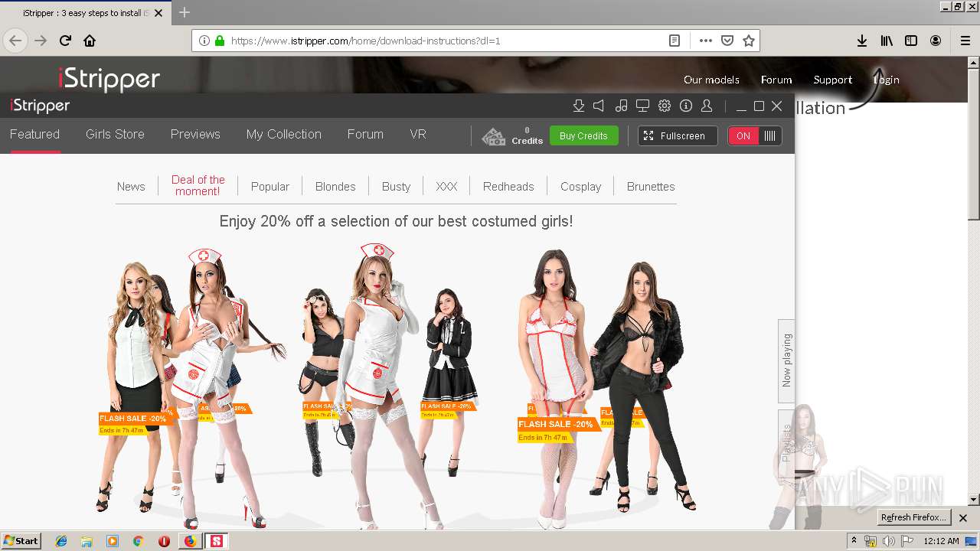
Task: Open the downloads icon in iStripper title bar
Action: pos(579,106)
